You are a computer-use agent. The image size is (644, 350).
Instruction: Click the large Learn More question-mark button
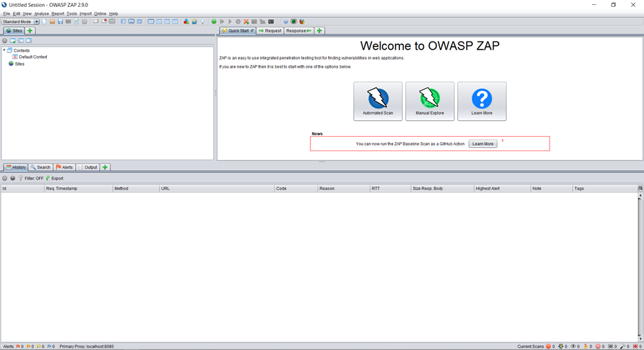point(482,101)
